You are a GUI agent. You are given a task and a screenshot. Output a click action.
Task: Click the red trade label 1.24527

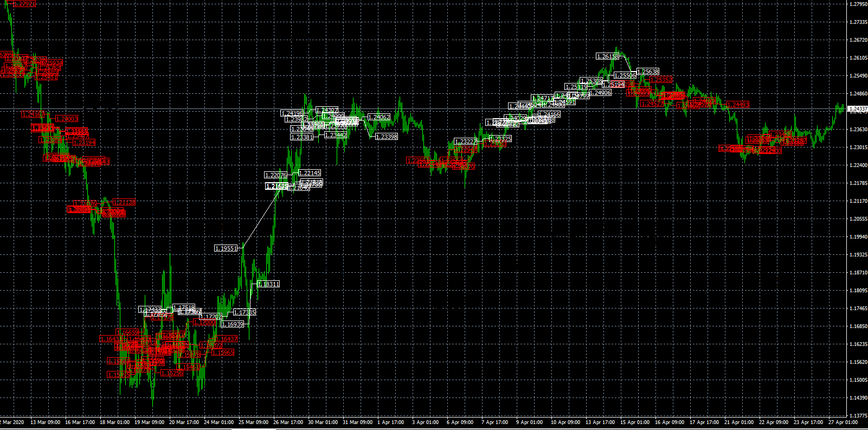point(652,104)
